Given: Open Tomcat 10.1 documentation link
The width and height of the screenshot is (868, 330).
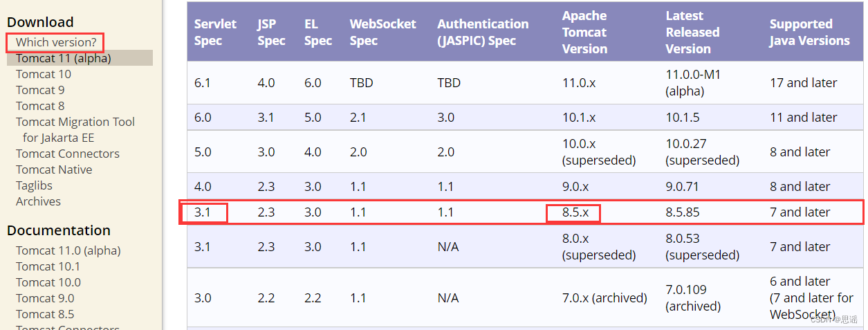Looking at the screenshot, I should tap(48, 266).
